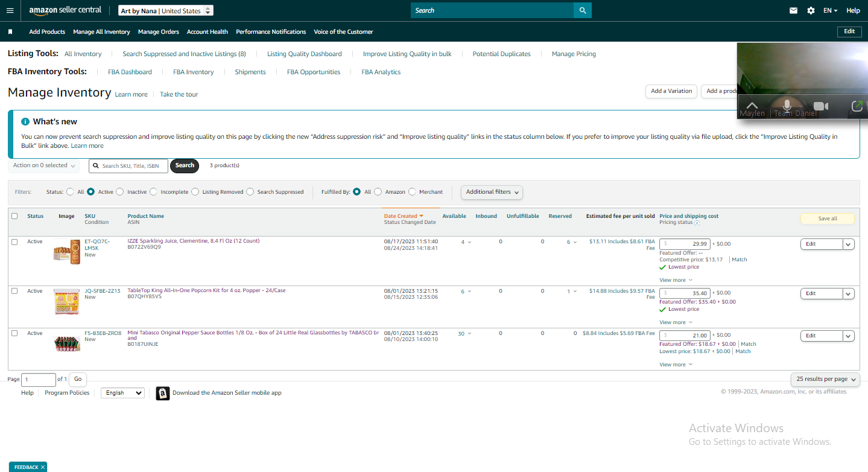This screenshot has height=472, width=868.
Task: Click the Amazon Seller mobile app icon
Action: click(x=163, y=394)
